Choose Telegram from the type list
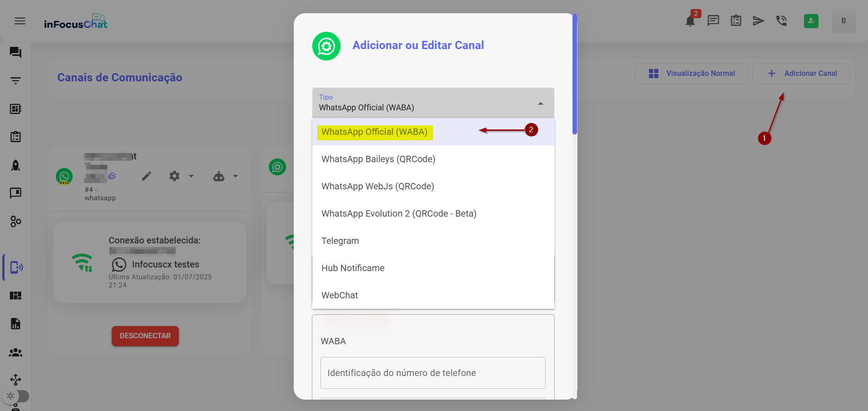 [340, 241]
